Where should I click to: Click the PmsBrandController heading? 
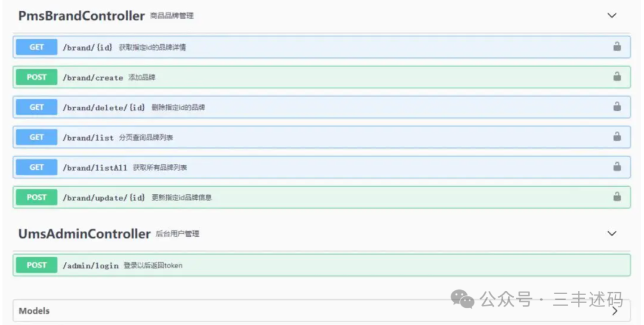(x=81, y=16)
